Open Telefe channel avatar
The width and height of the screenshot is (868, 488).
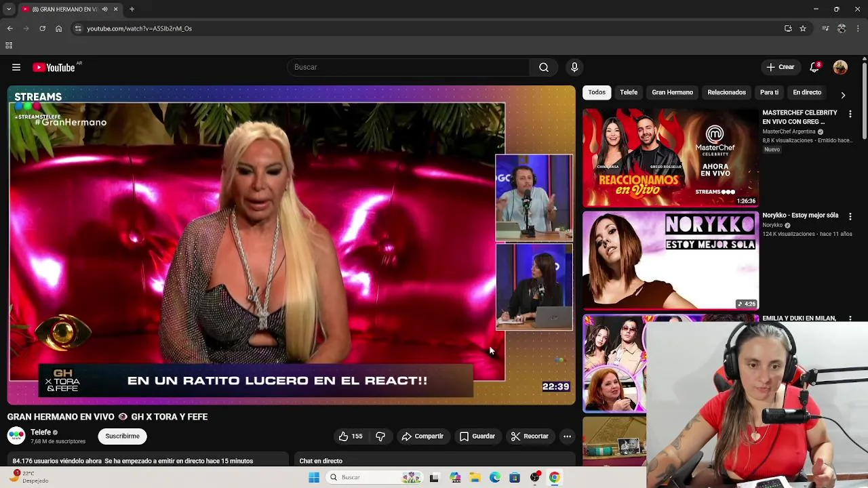coord(16,436)
